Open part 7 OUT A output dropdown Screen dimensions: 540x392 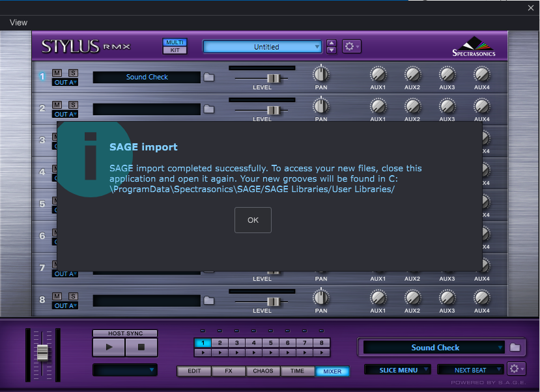[x=65, y=274]
